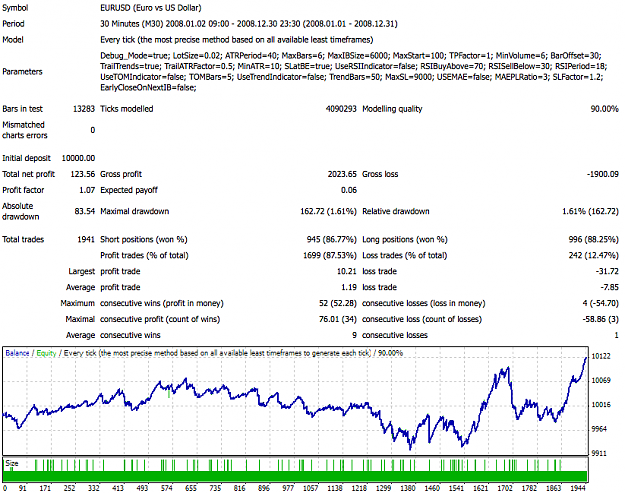
Task: Click the Profit factor value 1.07
Action: click(87, 190)
